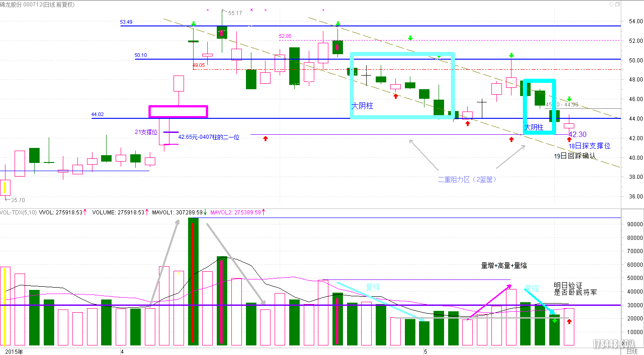
Task: Click the 55.17 high price marker
Action: [235, 13]
